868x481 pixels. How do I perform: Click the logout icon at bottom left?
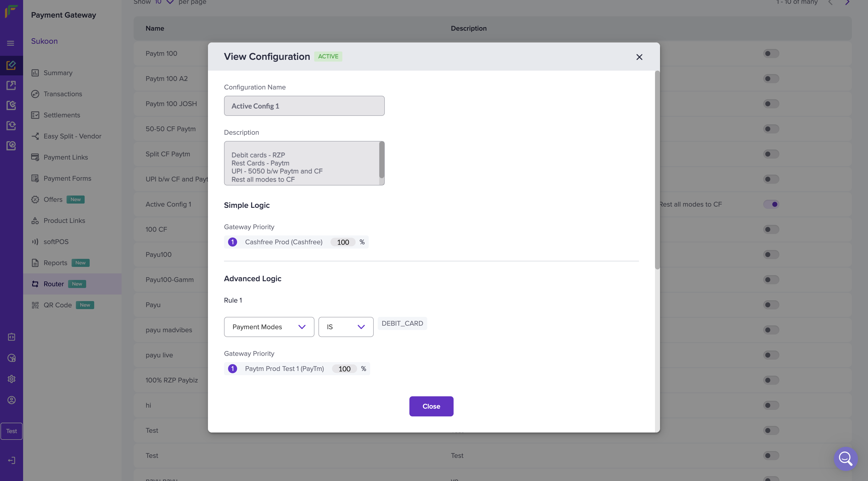tap(12, 460)
